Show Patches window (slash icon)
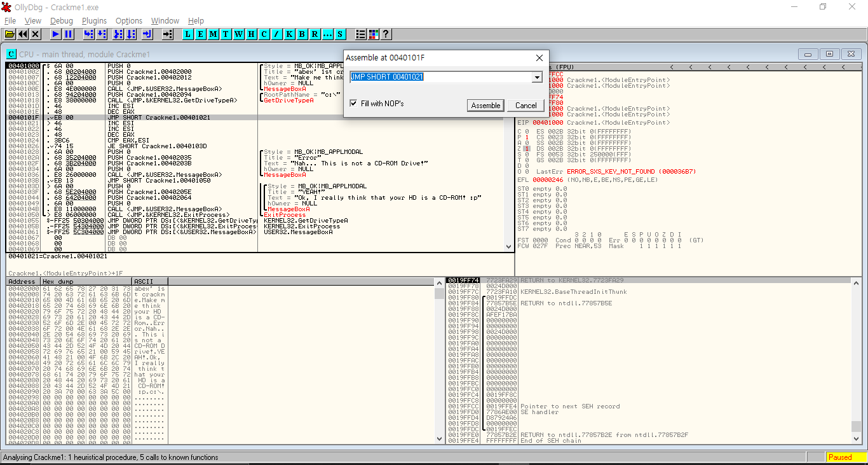Viewport: 868px width, 465px height. click(277, 34)
